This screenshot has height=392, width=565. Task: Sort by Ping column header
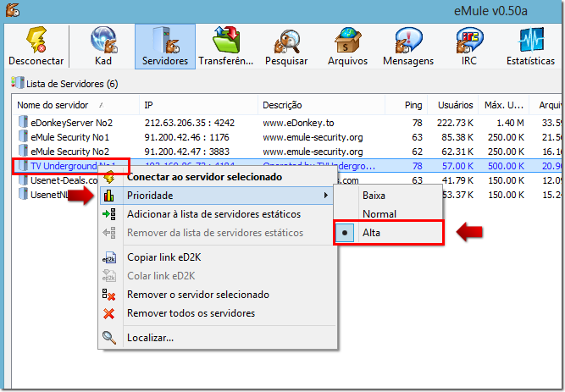point(407,105)
